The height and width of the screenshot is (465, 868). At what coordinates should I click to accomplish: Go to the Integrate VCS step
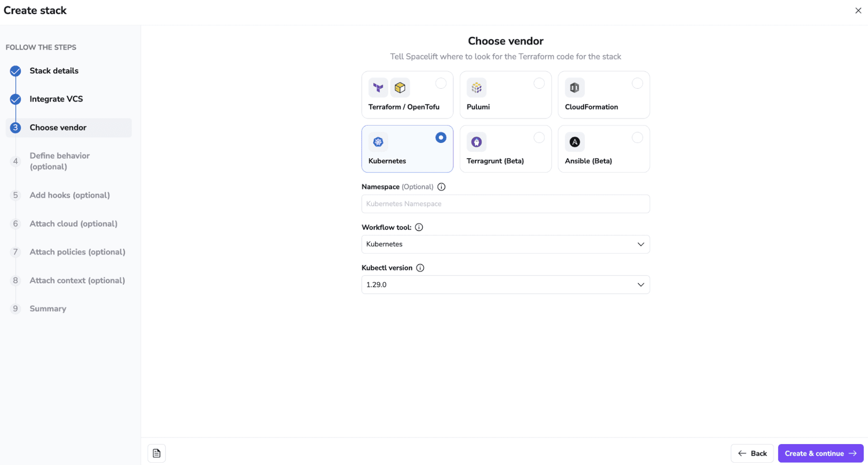click(56, 99)
